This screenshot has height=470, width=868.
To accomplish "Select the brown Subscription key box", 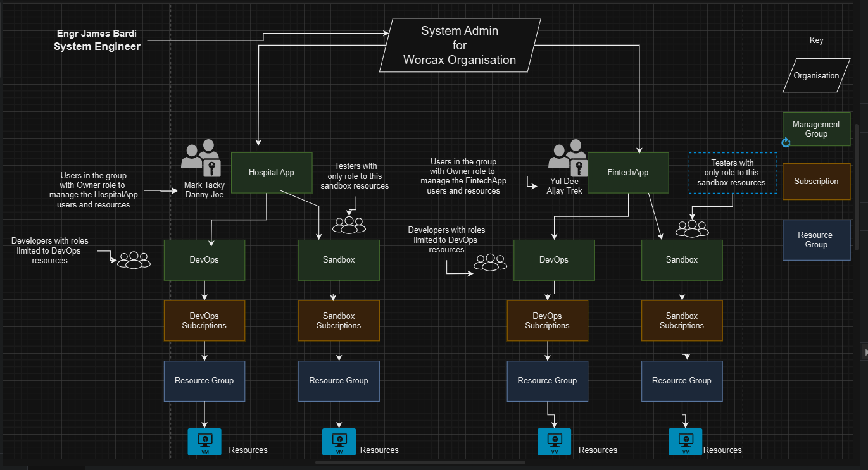I will (816, 182).
